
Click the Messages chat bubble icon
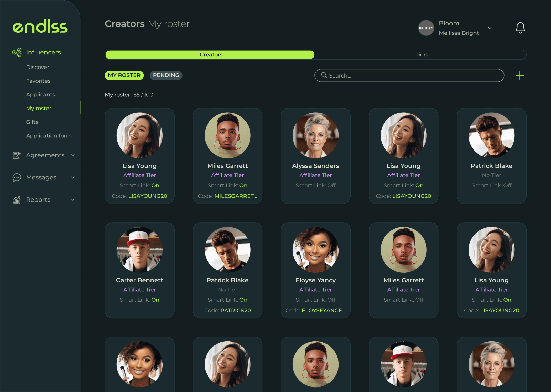[x=17, y=177]
